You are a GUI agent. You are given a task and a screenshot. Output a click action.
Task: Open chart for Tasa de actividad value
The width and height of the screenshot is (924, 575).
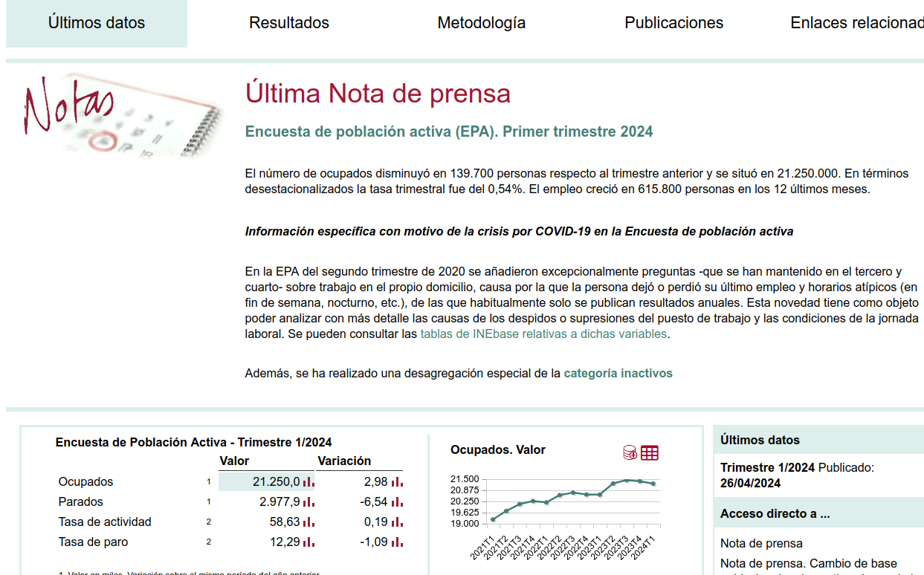308,522
